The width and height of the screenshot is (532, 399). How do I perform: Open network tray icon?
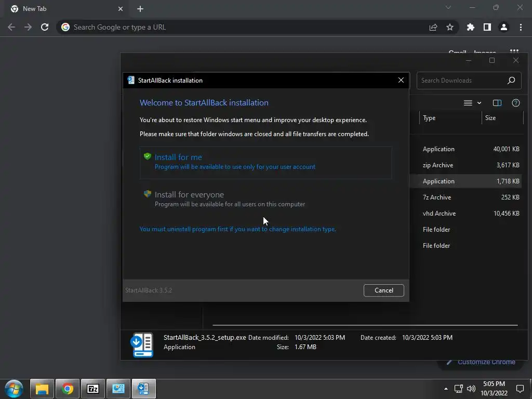459,389
